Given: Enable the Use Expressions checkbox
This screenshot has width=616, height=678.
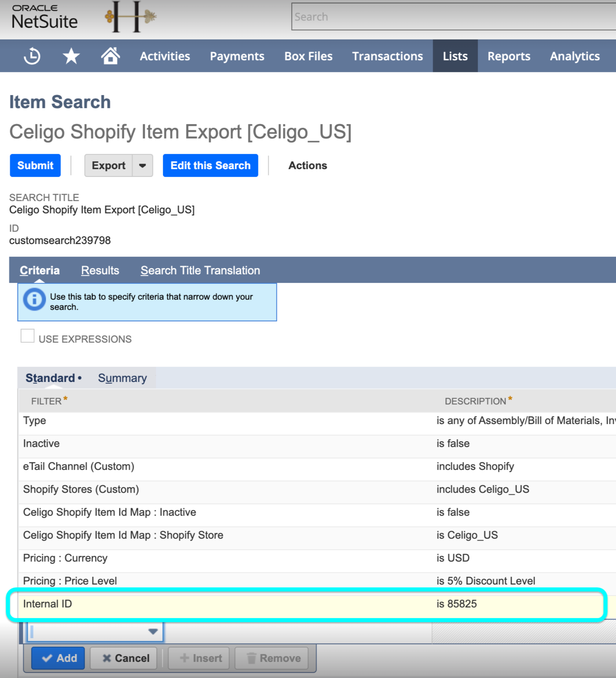Looking at the screenshot, I should point(27,336).
